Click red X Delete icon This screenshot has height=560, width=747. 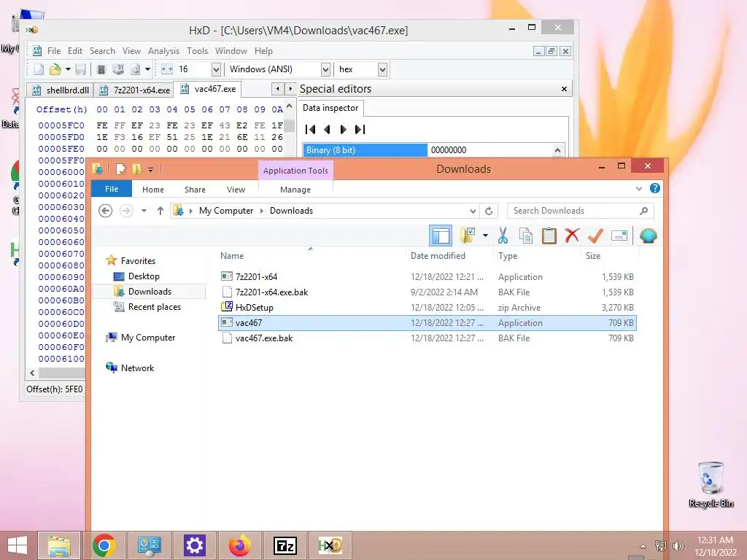572,236
